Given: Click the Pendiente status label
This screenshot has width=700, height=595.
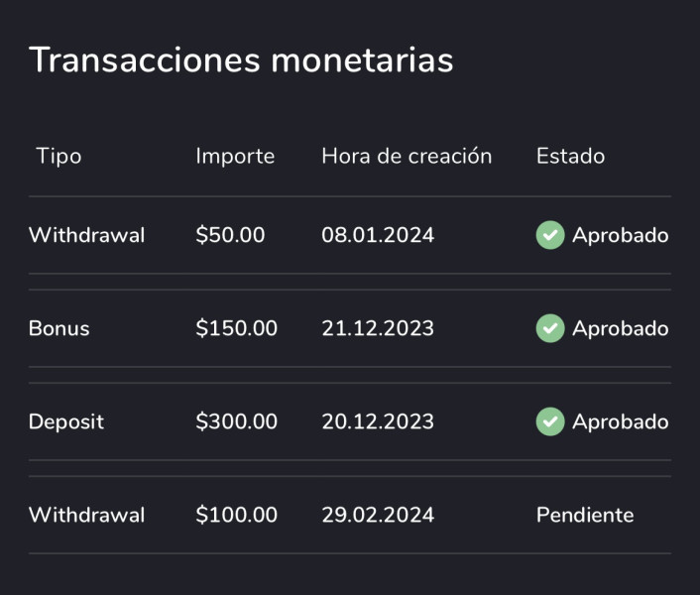Looking at the screenshot, I should [x=585, y=515].
